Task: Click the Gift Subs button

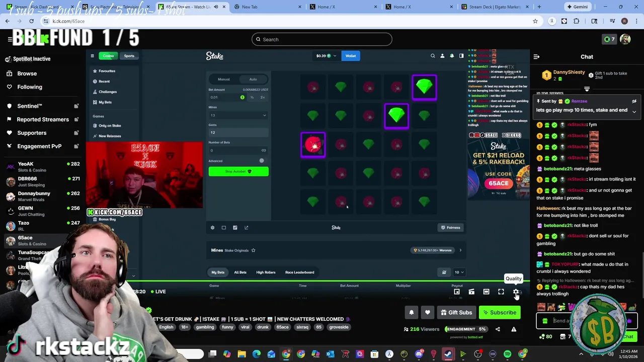Action: click(456, 313)
